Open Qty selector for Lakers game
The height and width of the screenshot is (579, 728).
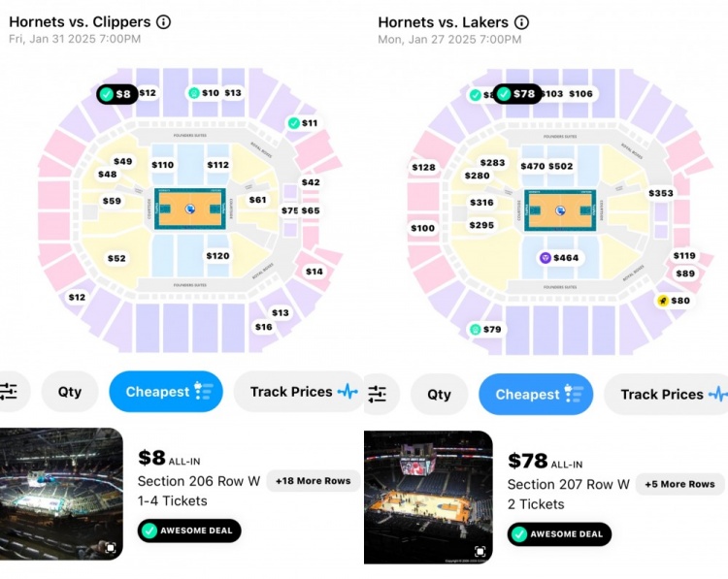pos(440,395)
